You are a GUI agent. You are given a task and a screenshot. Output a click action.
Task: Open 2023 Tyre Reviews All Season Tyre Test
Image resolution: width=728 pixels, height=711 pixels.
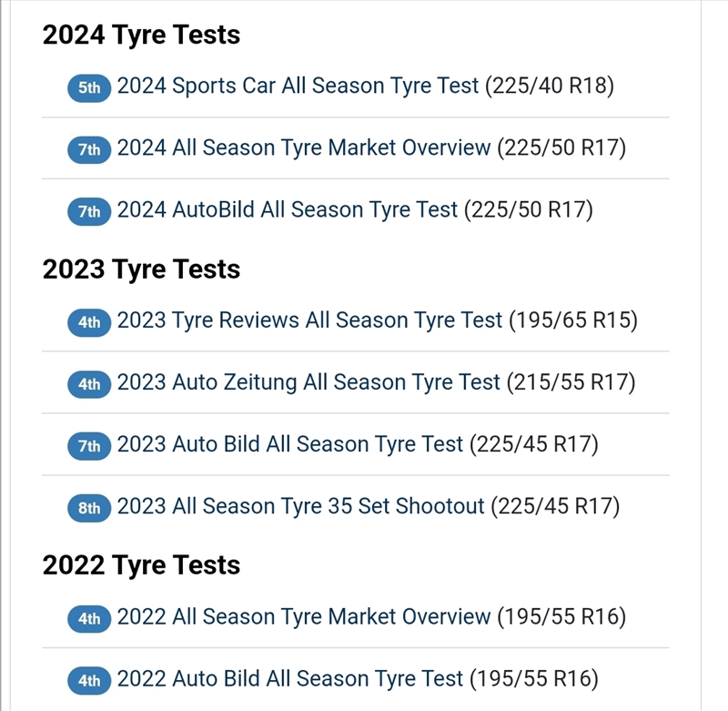[377, 320]
